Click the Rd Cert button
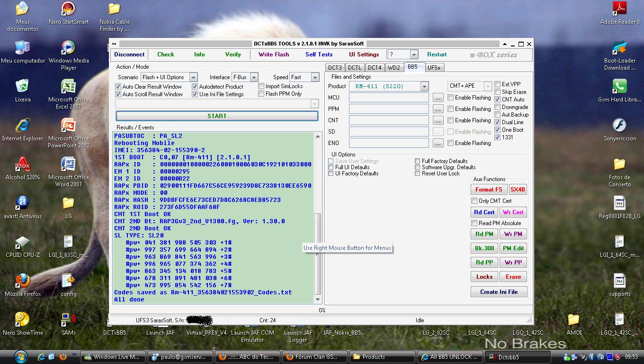The image size is (644, 364). pyautogui.click(x=484, y=212)
